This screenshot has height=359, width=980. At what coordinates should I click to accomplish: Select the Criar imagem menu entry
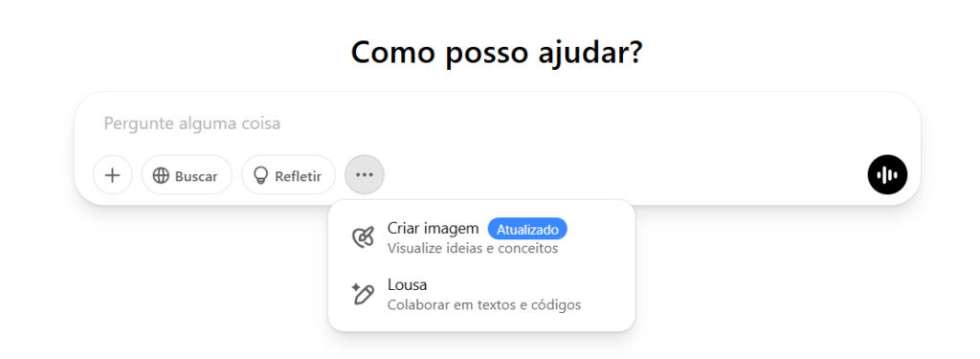(481, 237)
